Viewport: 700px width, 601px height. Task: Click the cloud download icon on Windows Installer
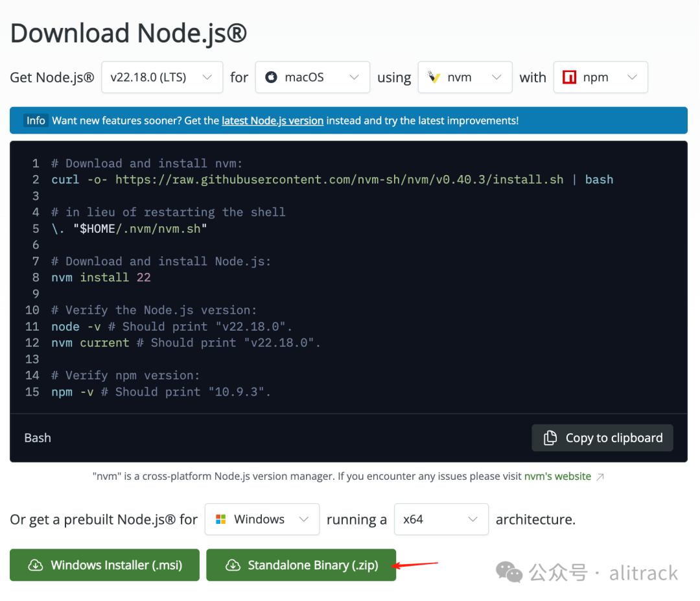36,565
